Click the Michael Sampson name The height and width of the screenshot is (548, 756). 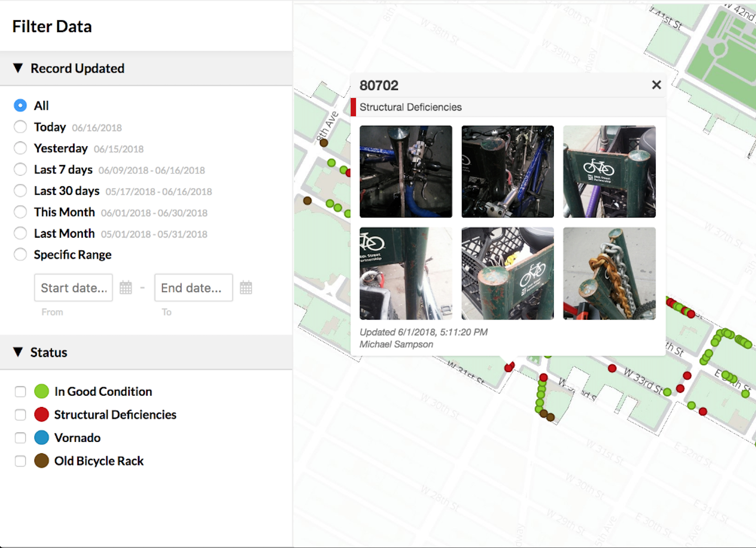[396, 344]
